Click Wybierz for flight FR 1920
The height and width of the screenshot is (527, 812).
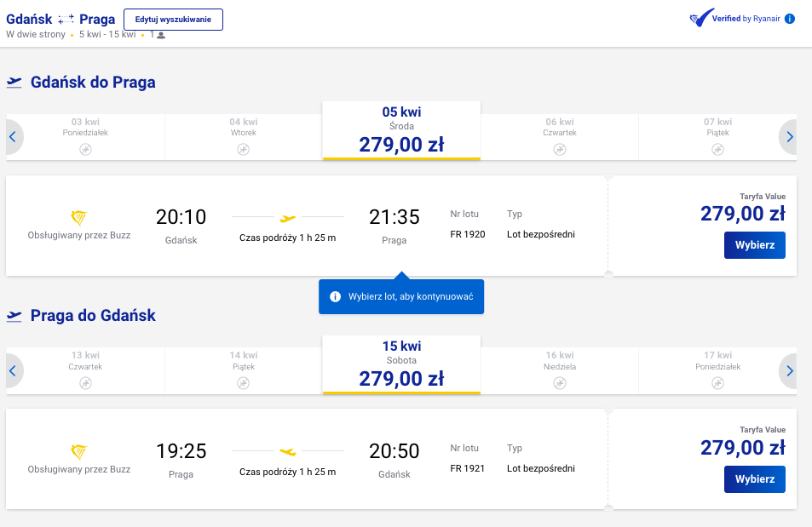coord(755,245)
